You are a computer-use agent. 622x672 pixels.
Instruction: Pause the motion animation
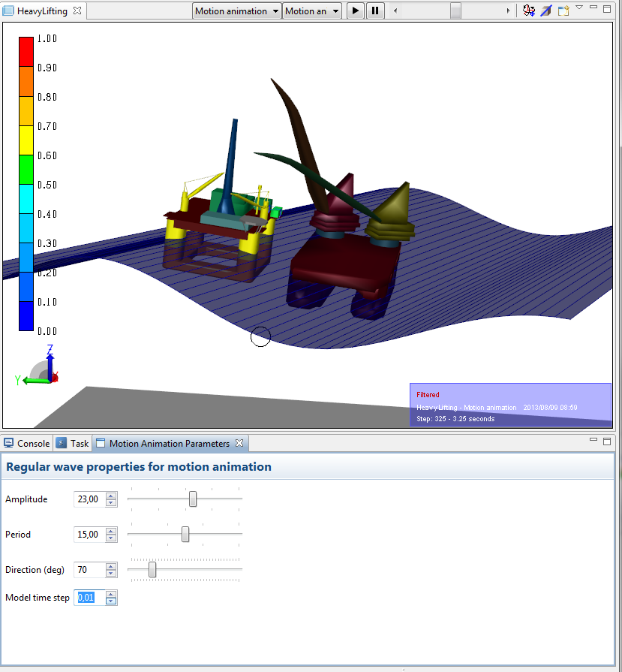[x=374, y=11]
